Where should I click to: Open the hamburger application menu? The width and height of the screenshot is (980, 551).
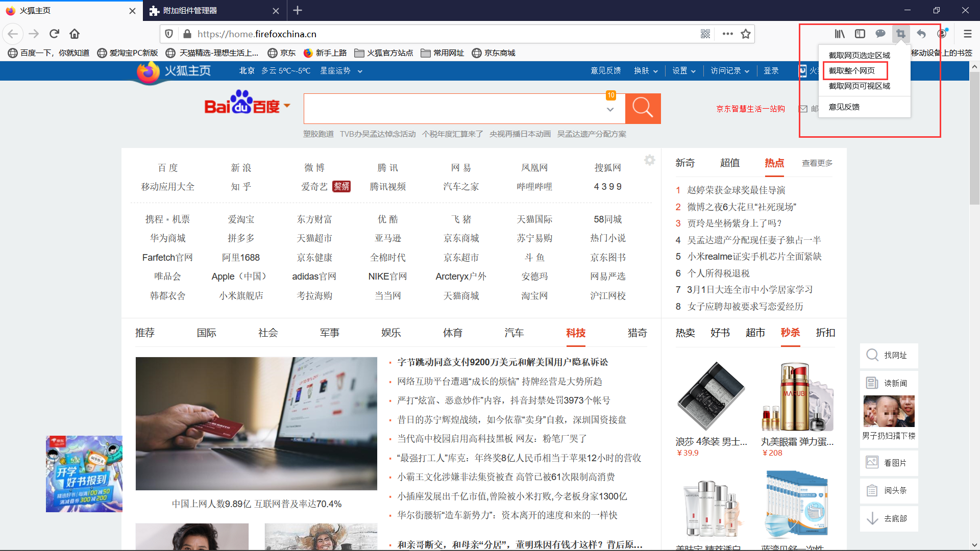coord(968,34)
